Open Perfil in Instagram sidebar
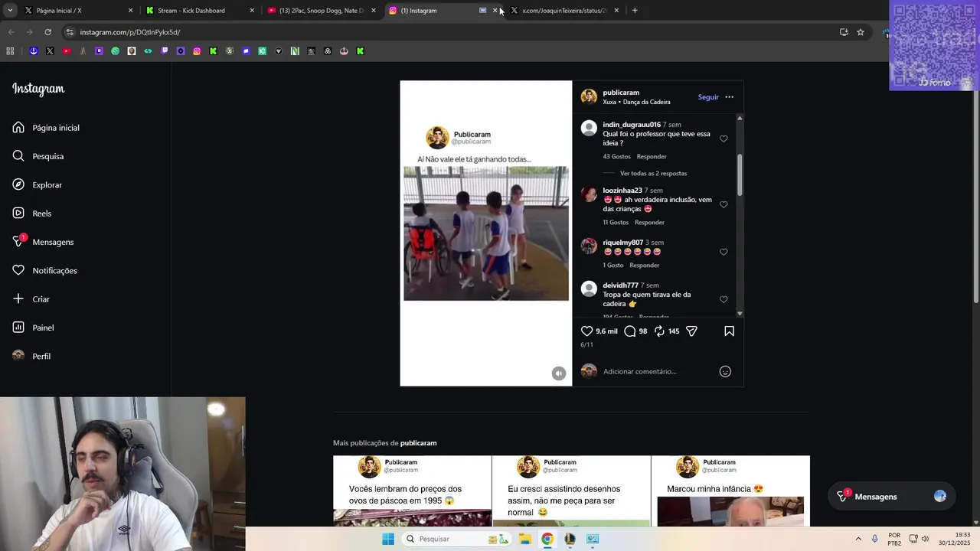Image resolution: width=980 pixels, height=551 pixels. coord(31,356)
